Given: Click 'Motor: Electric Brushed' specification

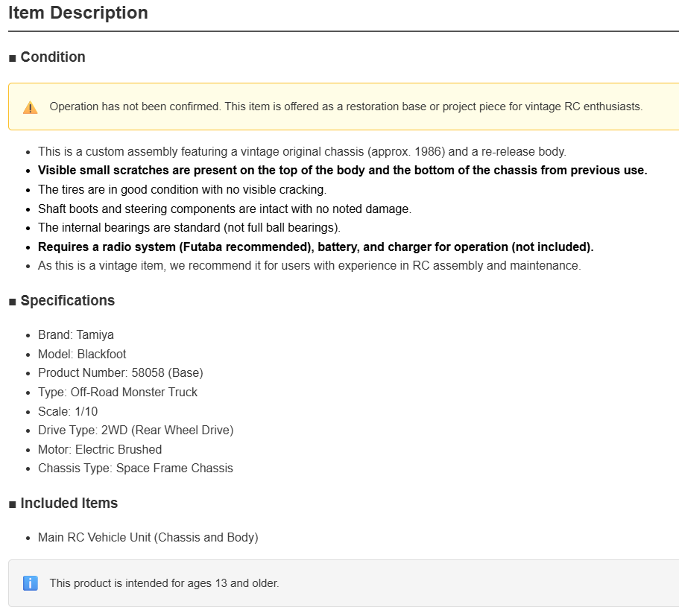Looking at the screenshot, I should [x=100, y=449].
